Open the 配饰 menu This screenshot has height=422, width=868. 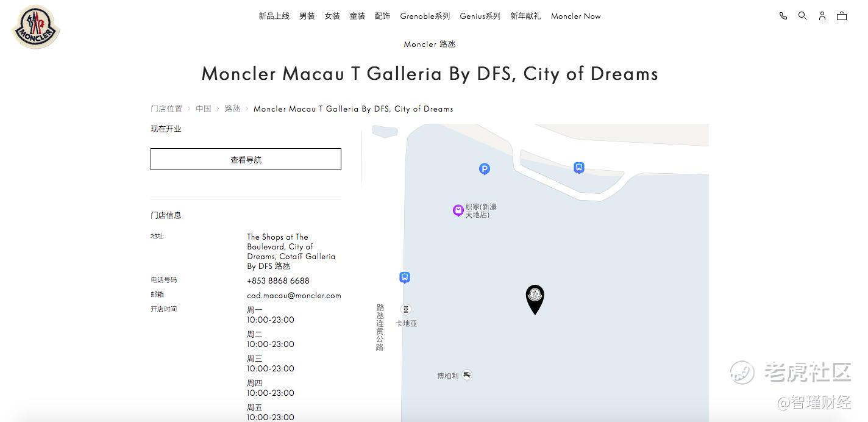click(x=382, y=16)
